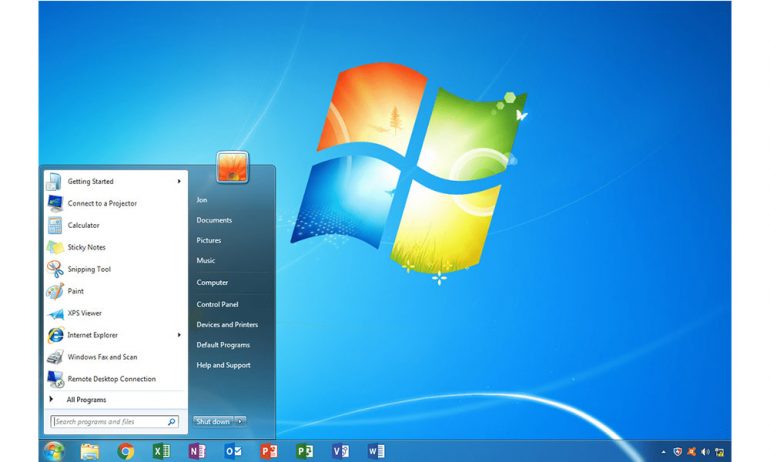Image resolution: width=770 pixels, height=462 pixels.
Task: Open the Jon user folder
Action: click(x=201, y=200)
